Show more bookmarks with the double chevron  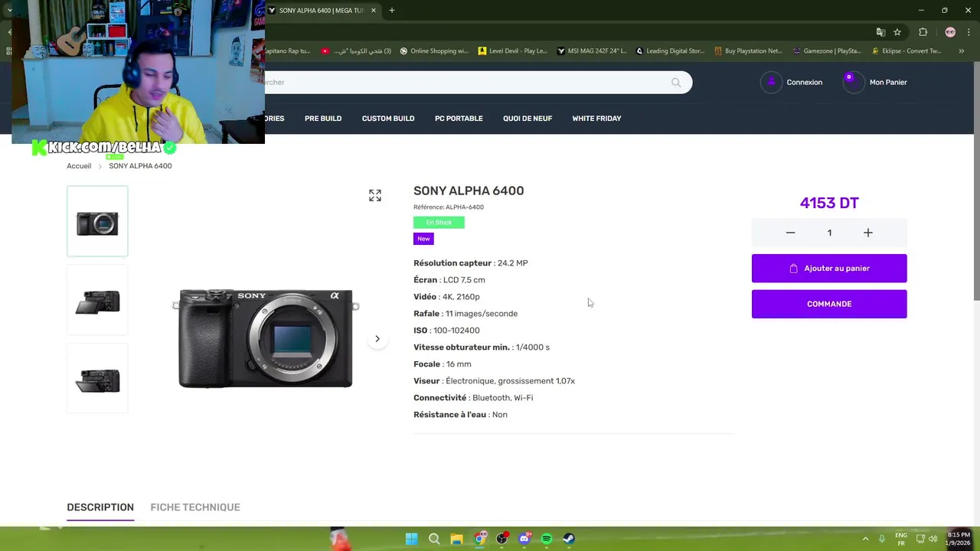click(962, 51)
